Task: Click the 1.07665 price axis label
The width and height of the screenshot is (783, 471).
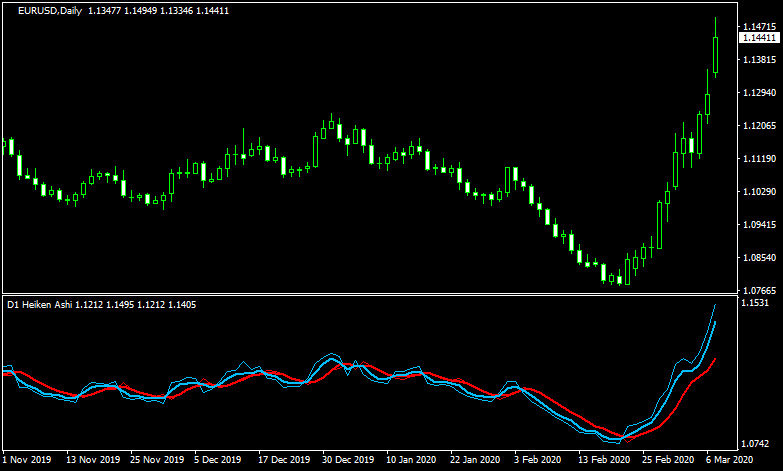Action: click(758, 290)
